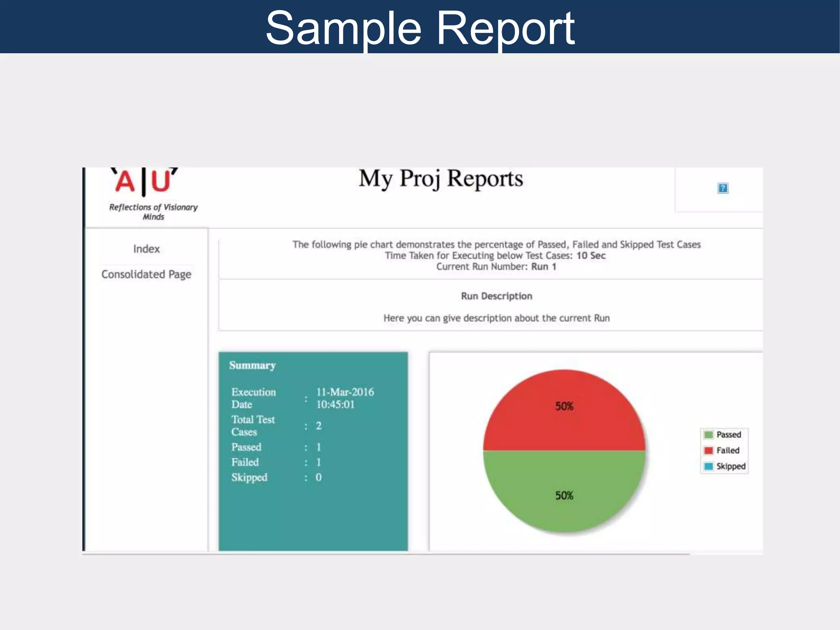The width and height of the screenshot is (840, 630).
Task: Click the execution date '11-Mar-2016'
Action: tap(345, 392)
